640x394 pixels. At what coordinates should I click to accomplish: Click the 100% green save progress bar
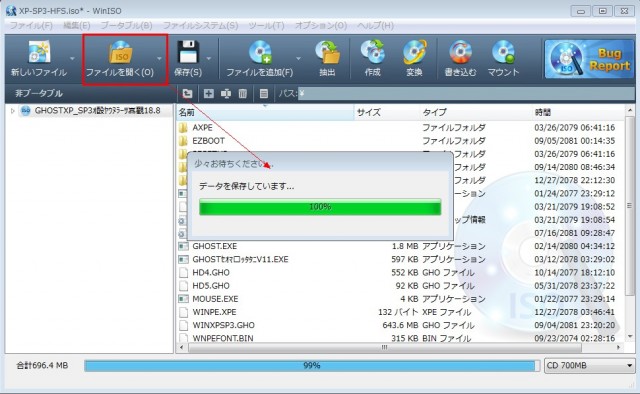(x=320, y=207)
